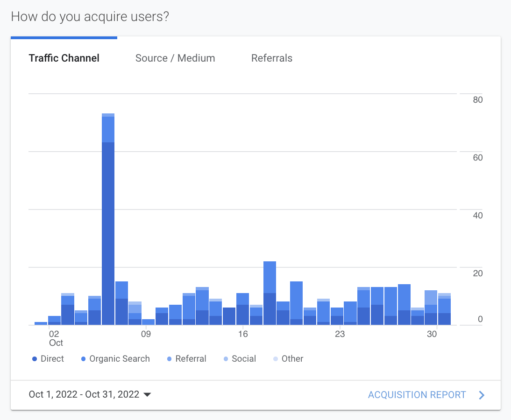This screenshot has width=511, height=420.
Task: Click the Social legend dot
Action: pyautogui.click(x=226, y=359)
